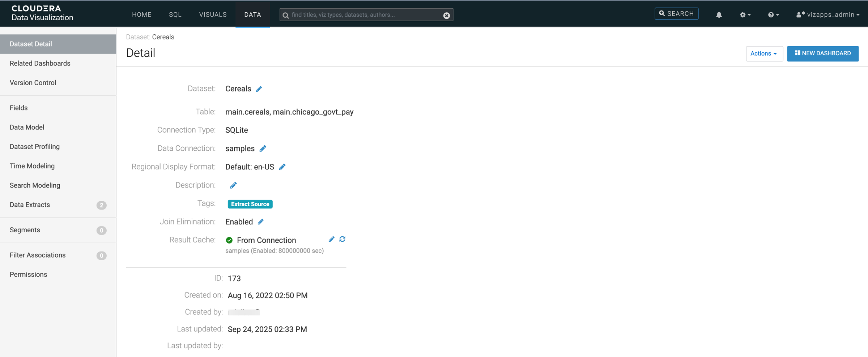This screenshot has height=357, width=868.
Task: Click pencil icon next to samples connection
Action: click(x=263, y=149)
